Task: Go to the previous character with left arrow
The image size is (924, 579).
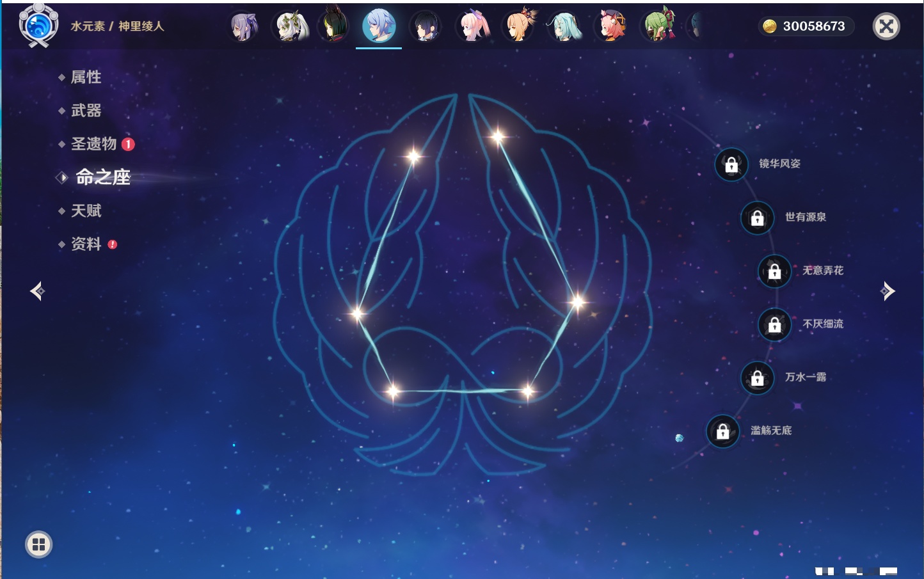Action: (38, 291)
